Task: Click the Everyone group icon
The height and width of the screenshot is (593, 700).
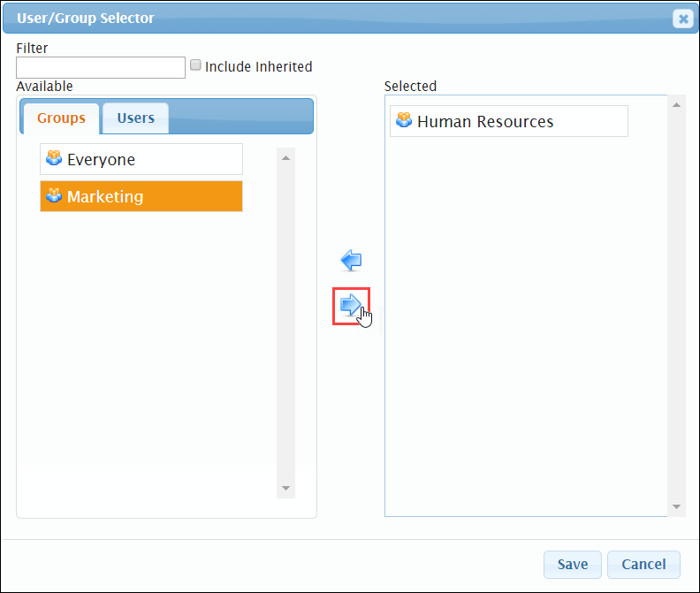Action: [54, 158]
